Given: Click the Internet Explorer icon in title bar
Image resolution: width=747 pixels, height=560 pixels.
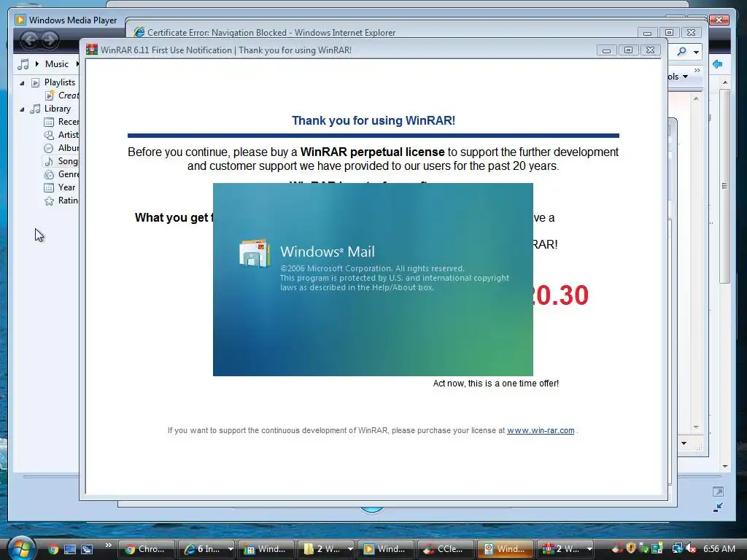Looking at the screenshot, I should (139, 32).
